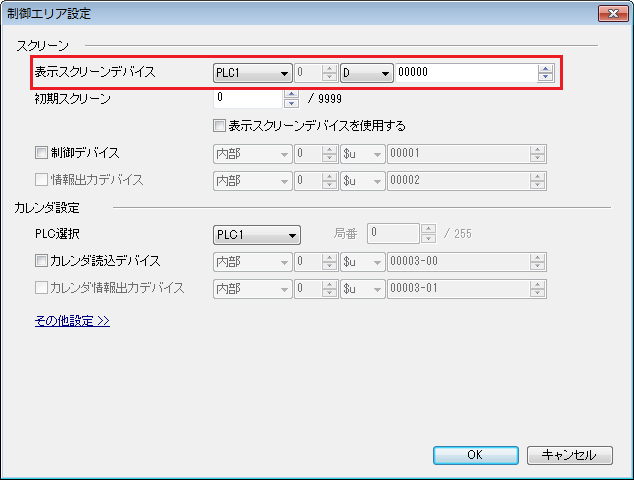Click the display screen device address field 00000
Viewport: 634px width, 480px height.
[465, 73]
